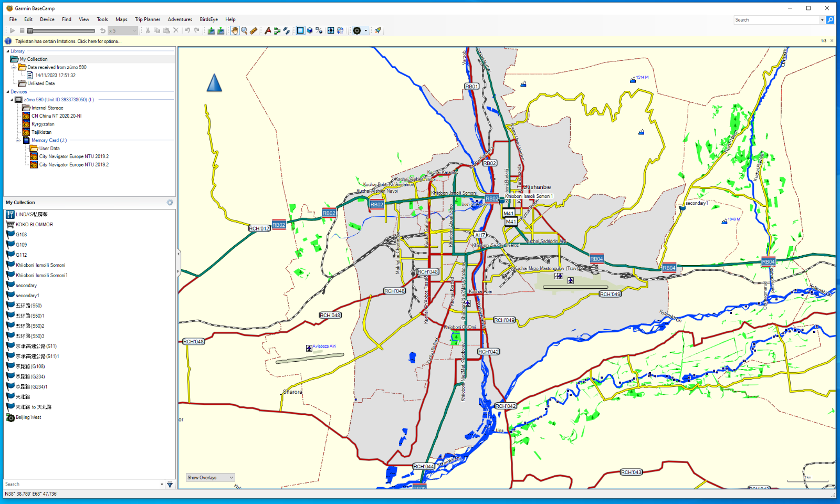
Task: Click the playback progress slider track
Action: coord(61,30)
